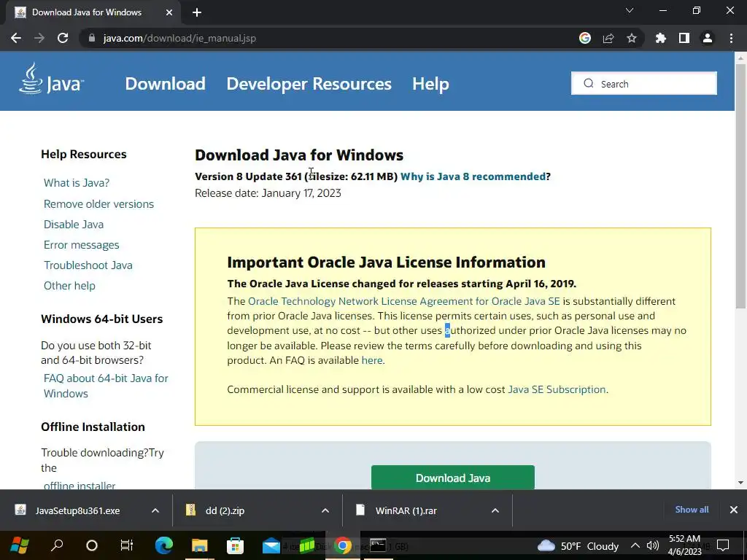
Task: Expand options for WinRAR (1).rar download
Action: tap(495, 510)
